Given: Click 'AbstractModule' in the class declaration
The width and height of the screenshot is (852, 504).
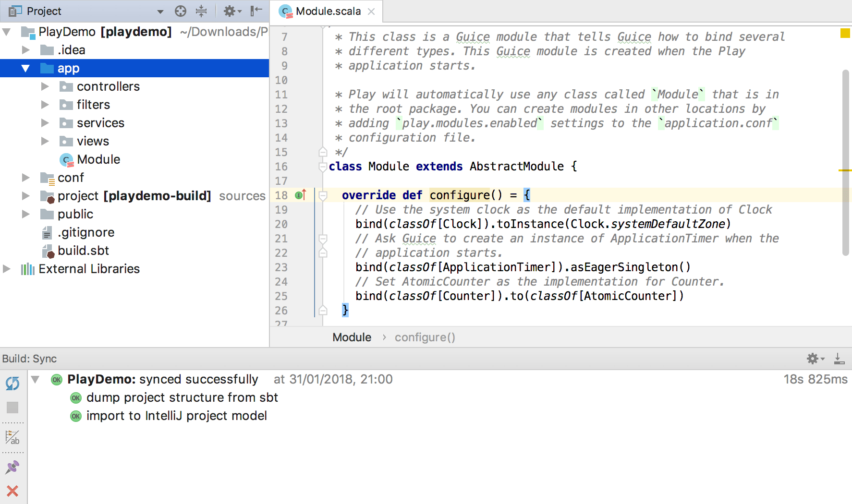Looking at the screenshot, I should click(x=517, y=166).
